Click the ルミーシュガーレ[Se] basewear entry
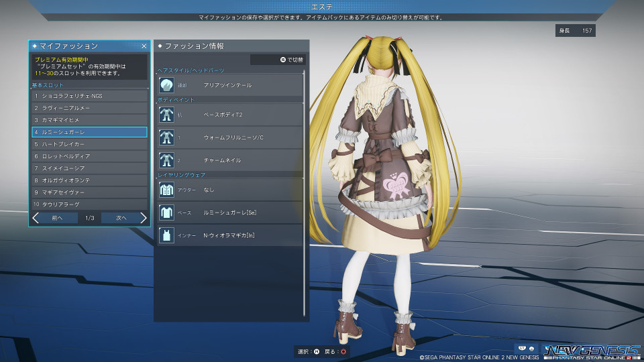The width and height of the screenshot is (644, 362). 230,213
